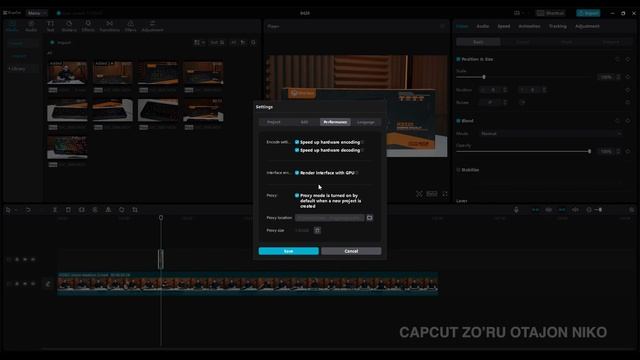Click the media search icon

coord(253,42)
